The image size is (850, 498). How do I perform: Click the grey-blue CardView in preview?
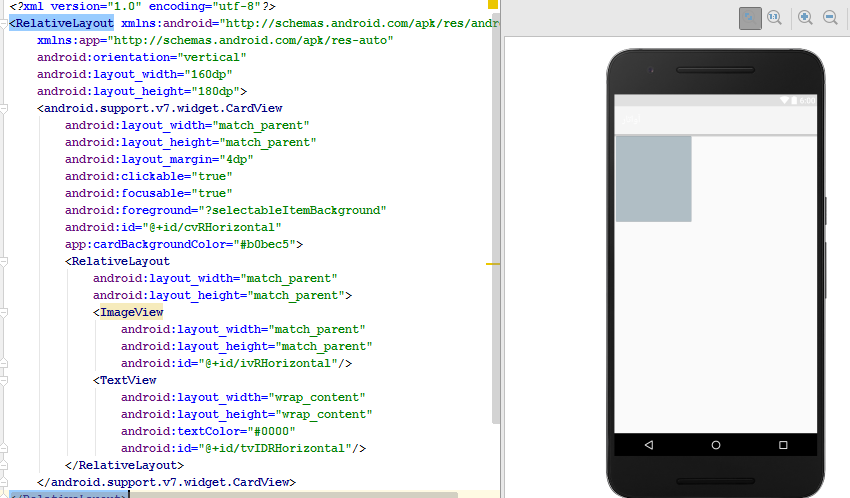[653, 178]
